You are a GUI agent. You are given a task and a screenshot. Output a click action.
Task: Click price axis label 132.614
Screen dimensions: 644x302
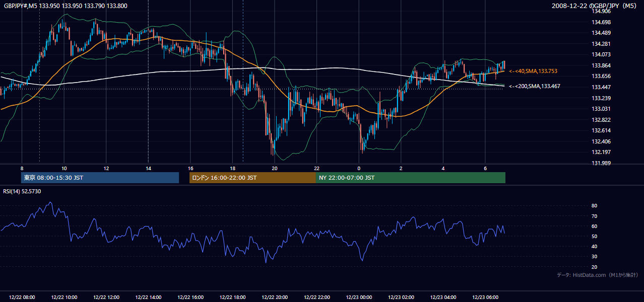(601, 130)
